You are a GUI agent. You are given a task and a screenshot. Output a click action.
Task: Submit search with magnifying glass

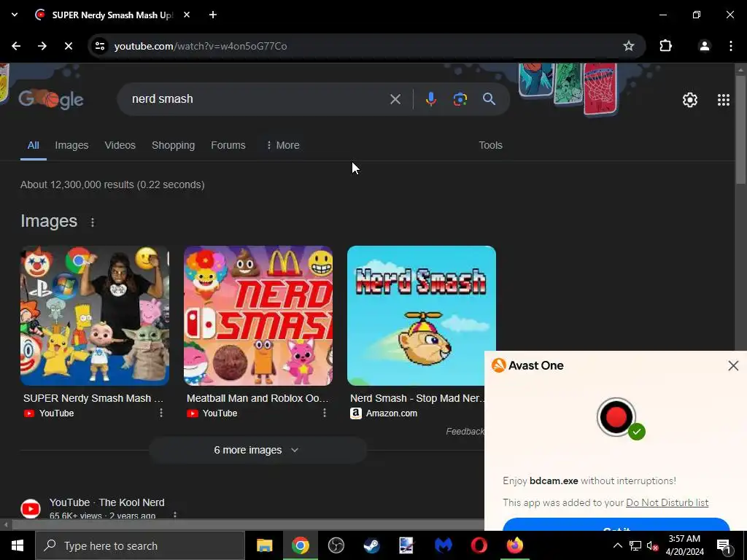click(489, 99)
